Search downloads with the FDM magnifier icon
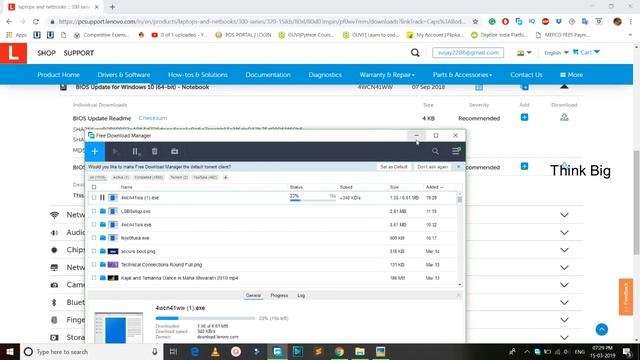The height and width of the screenshot is (360, 640). 435,151
